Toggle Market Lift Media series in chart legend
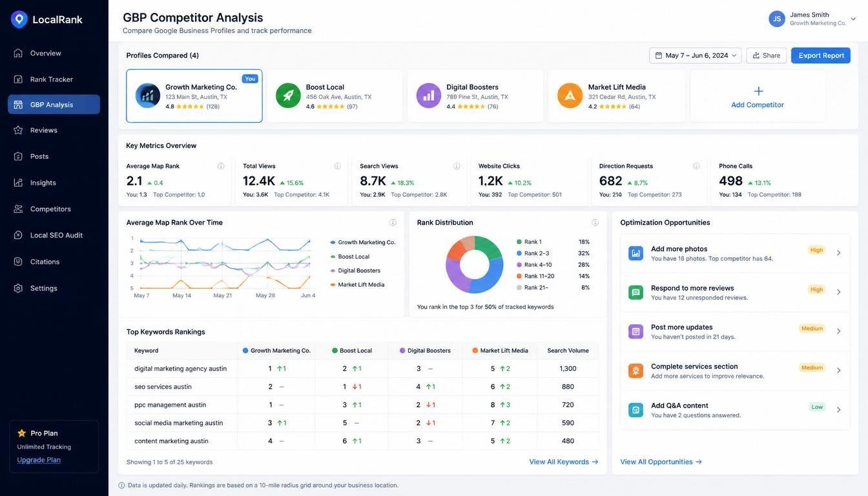 click(357, 285)
